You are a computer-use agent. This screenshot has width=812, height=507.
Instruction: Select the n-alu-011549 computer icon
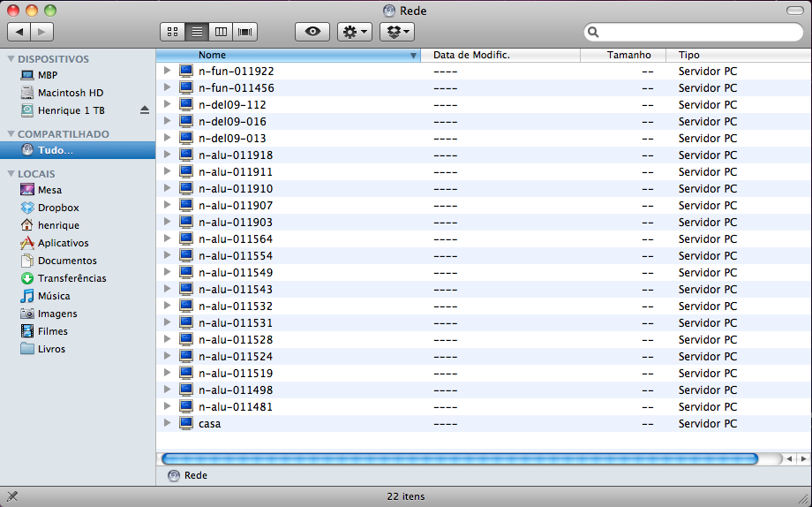point(186,272)
